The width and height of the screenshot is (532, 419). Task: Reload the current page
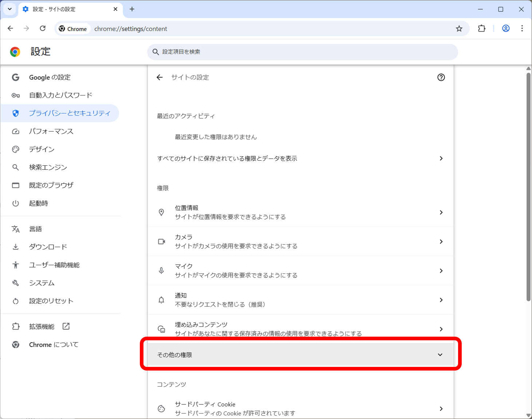pyautogui.click(x=43, y=28)
